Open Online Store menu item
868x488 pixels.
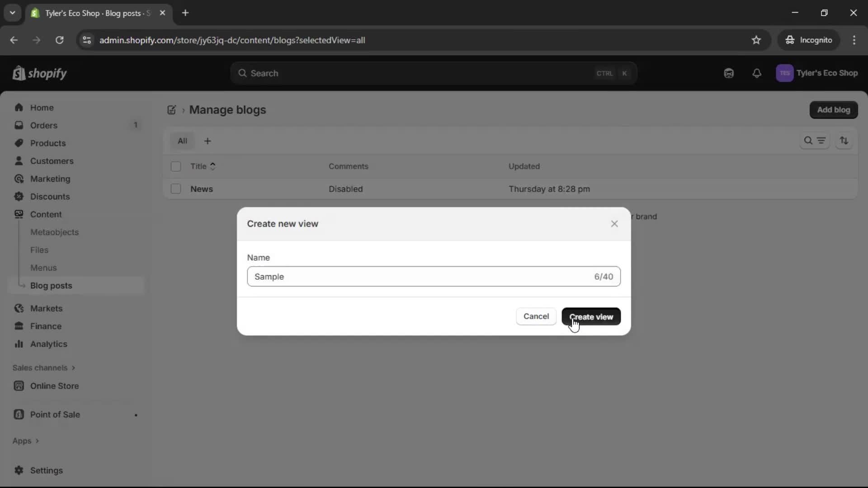click(x=54, y=386)
